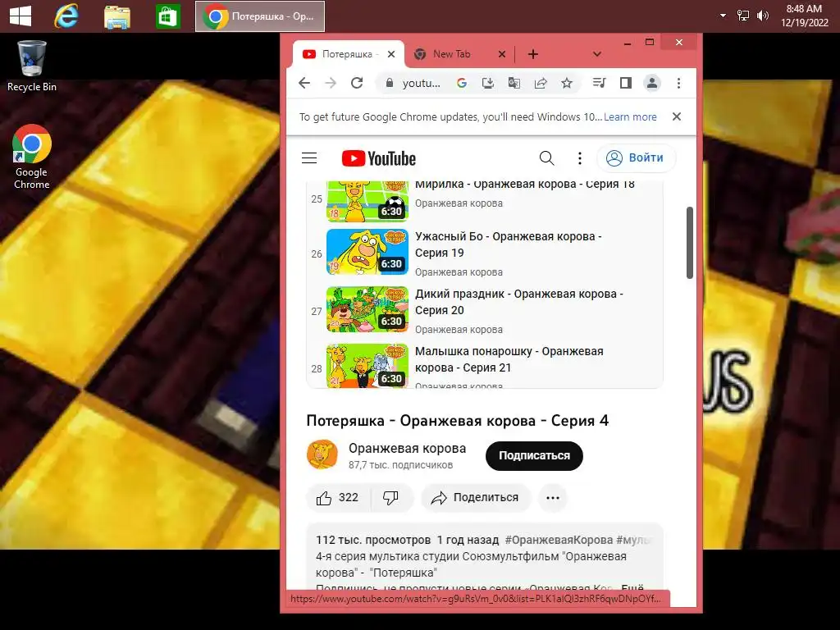The width and height of the screenshot is (840, 630).
Task: Open Chrome tab search dropdown arrow
Action: (x=597, y=54)
